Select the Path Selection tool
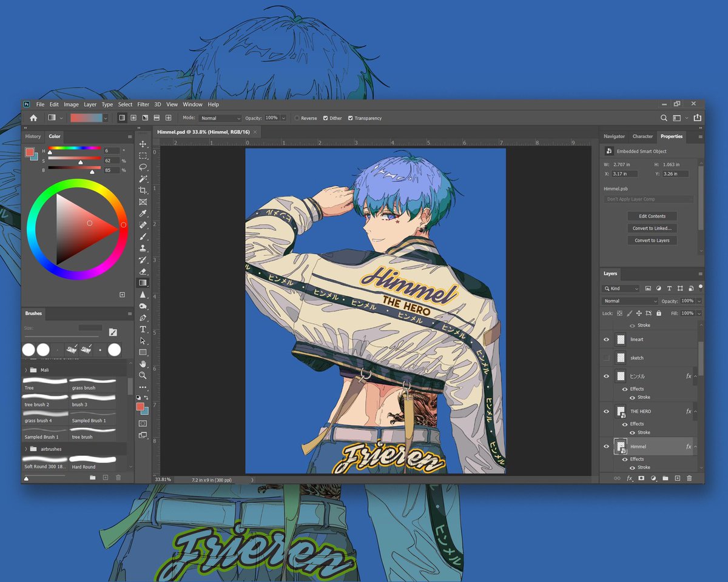The width and height of the screenshot is (728, 582). tap(143, 341)
